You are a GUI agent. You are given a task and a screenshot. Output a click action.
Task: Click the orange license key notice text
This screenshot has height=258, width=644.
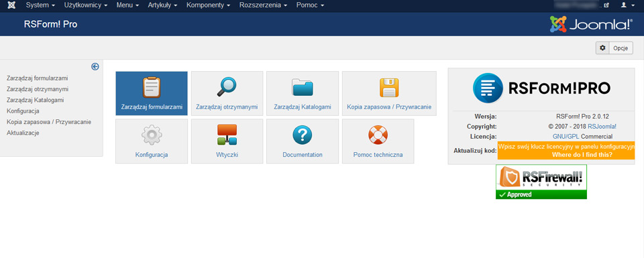point(566,147)
